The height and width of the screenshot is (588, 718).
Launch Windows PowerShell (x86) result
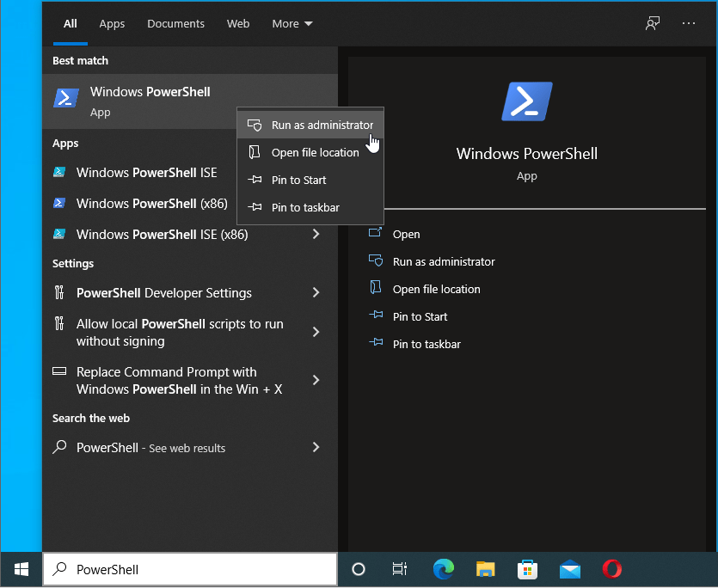[x=151, y=204]
